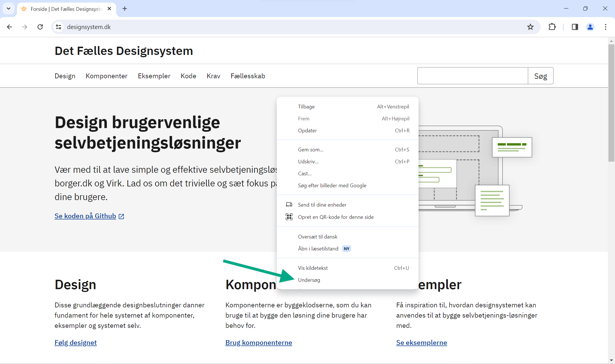Open the Eksempler navigation item
The height and width of the screenshot is (364, 615).
pos(154,76)
